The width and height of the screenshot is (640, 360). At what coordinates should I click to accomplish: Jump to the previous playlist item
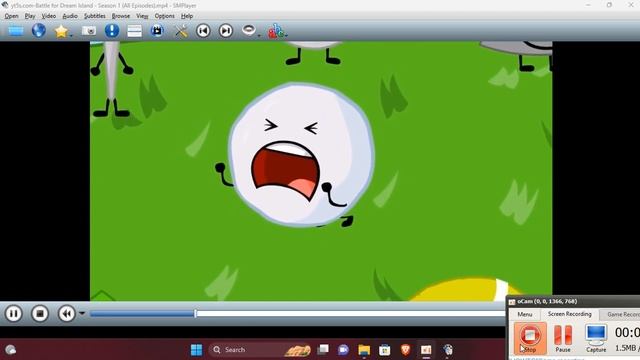(203, 31)
